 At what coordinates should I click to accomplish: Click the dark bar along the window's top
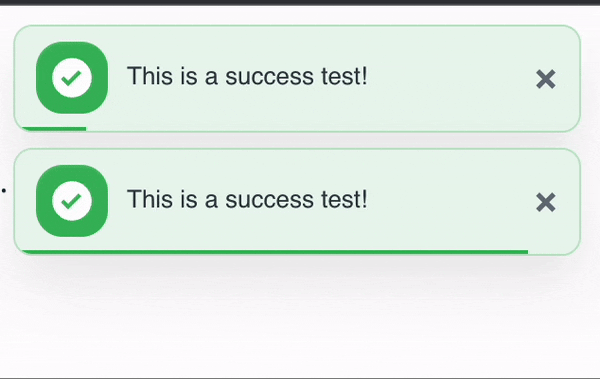click(x=300, y=2)
